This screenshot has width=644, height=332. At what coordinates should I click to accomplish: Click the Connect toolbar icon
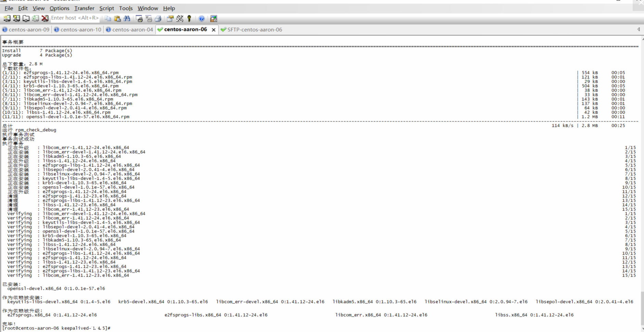pyautogui.click(x=7, y=18)
